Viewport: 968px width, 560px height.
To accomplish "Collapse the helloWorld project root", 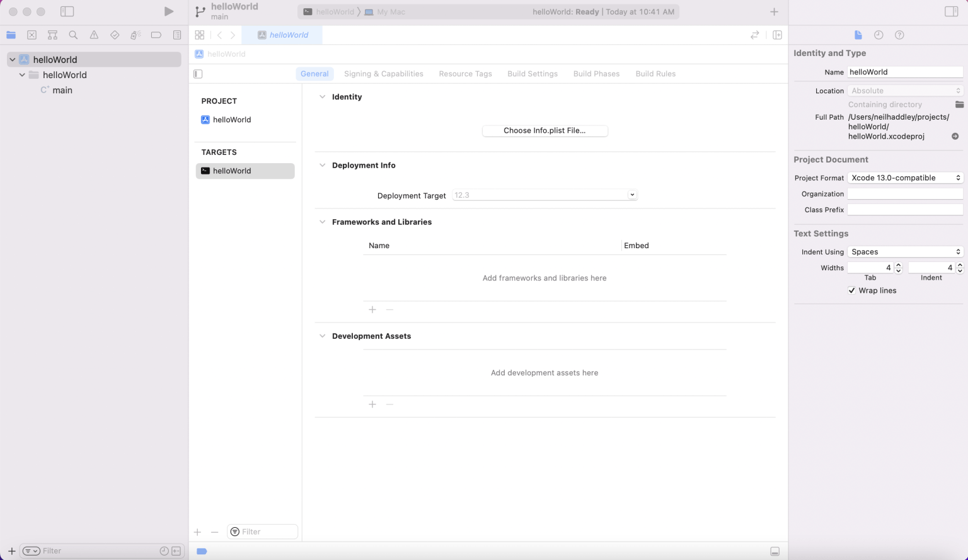I will (x=12, y=60).
